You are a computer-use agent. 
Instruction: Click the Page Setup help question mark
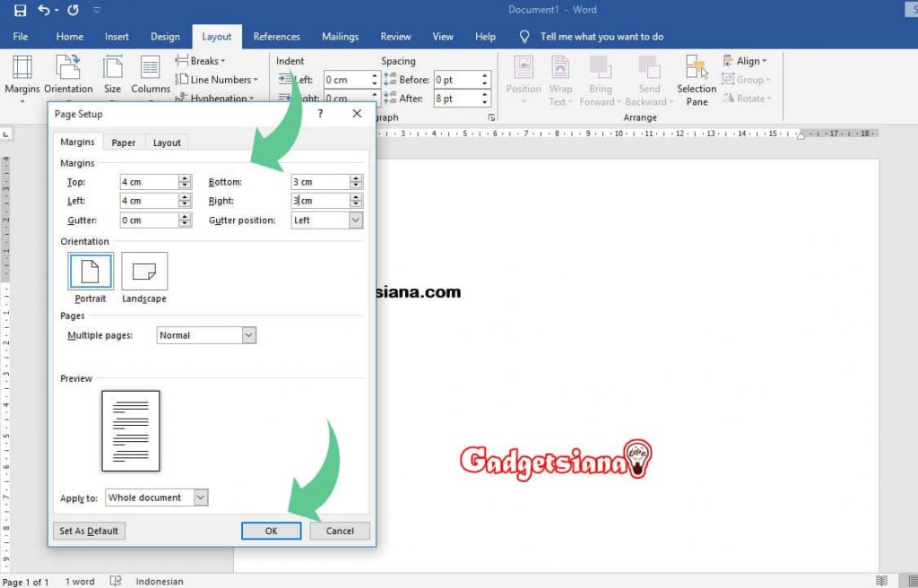coord(320,114)
